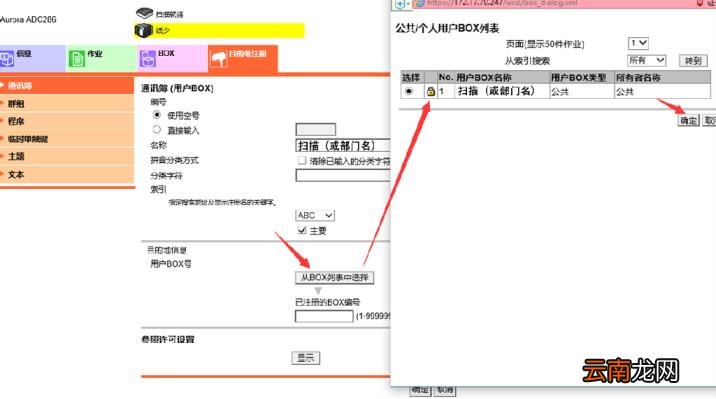Click the number input field beside 直接输入
This screenshot has height=399, width=716.
coord(316,130)
